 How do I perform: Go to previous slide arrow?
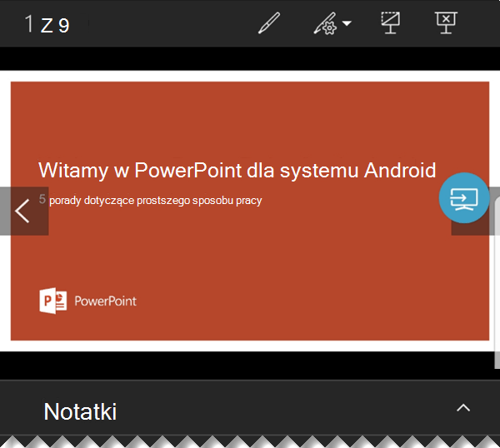click(24, 211)
